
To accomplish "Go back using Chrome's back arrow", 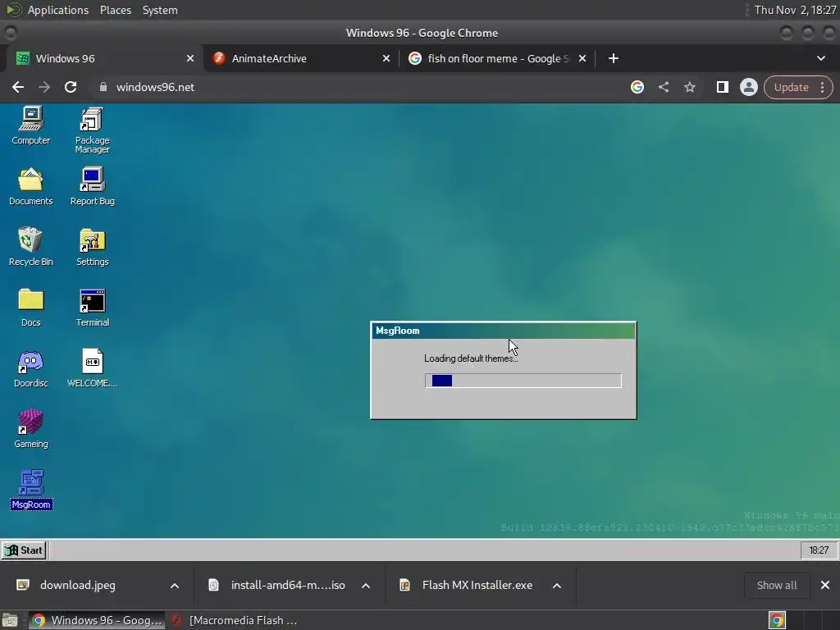I will pyautogui.click(x=18, y=87).
